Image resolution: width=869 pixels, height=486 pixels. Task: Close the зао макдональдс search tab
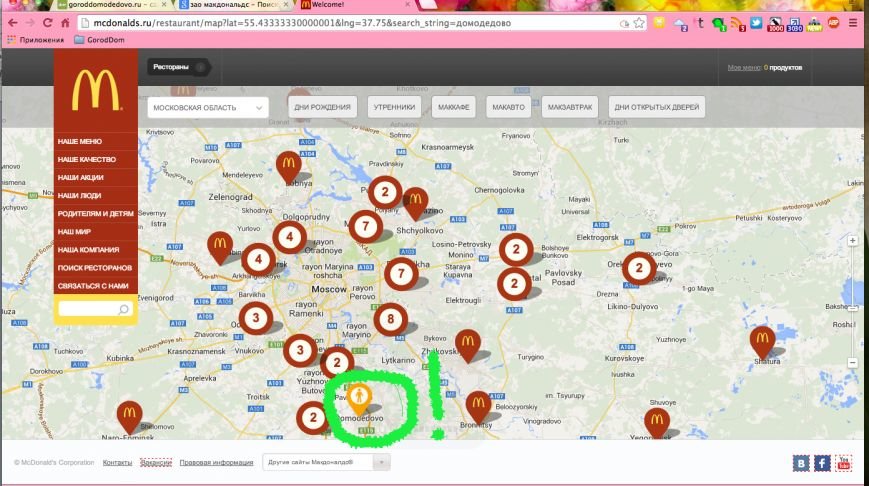coord(286,4)
